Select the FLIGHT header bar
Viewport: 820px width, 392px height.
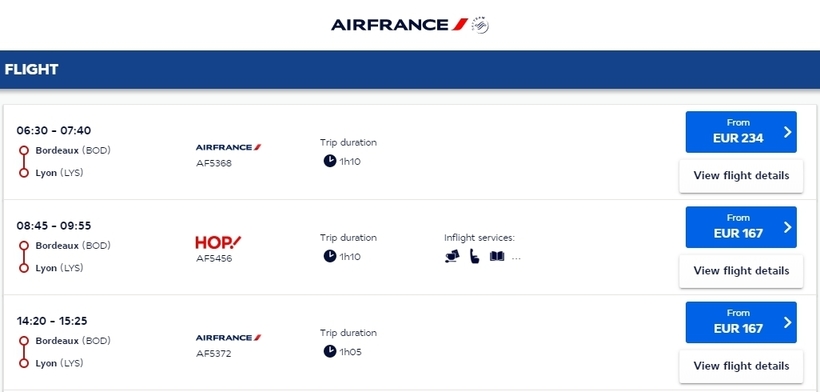[410, 70]
